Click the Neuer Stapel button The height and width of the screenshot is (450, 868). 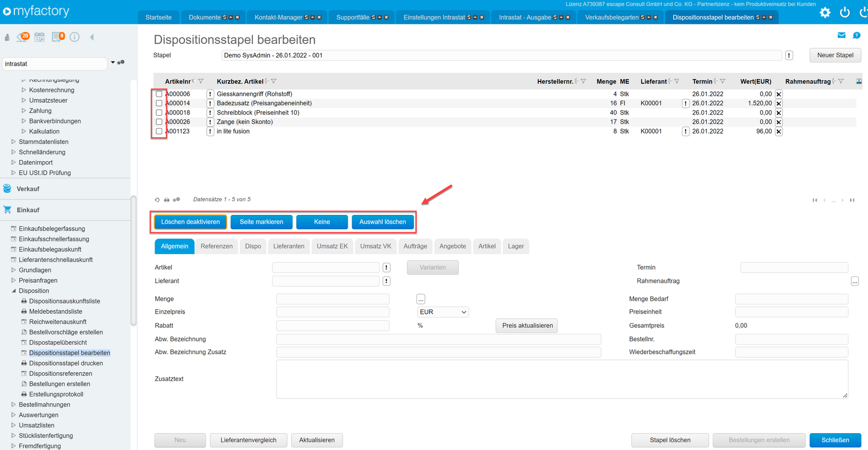point(835,55)
